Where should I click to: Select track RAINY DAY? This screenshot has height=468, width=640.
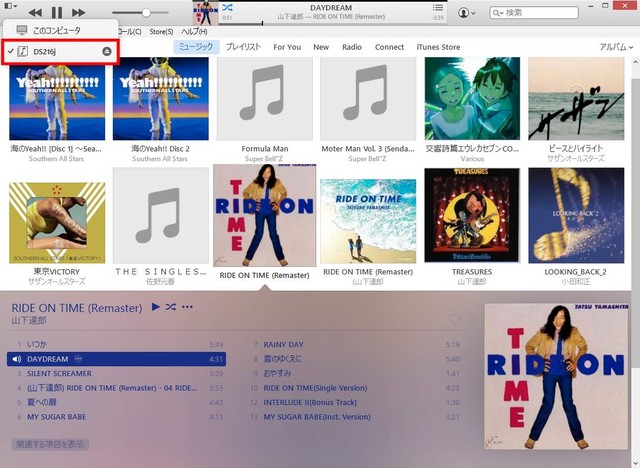[x=355, y=345]
